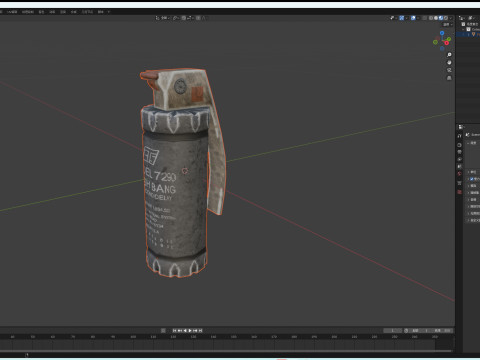480x360 pixels.
Task: Jump to the timeline start frame
Action: pos(174,331)
